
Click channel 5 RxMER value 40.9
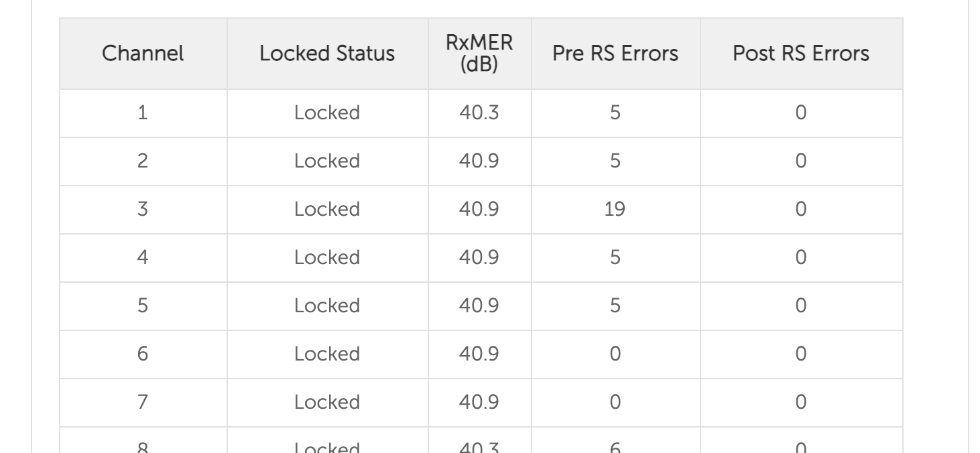(x=479, y=306)
